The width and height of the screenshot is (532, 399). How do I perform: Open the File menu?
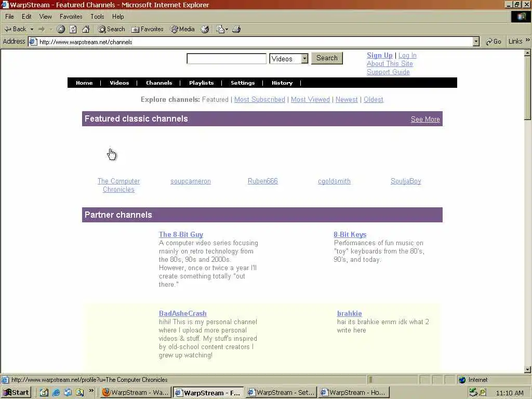(9, 16)
